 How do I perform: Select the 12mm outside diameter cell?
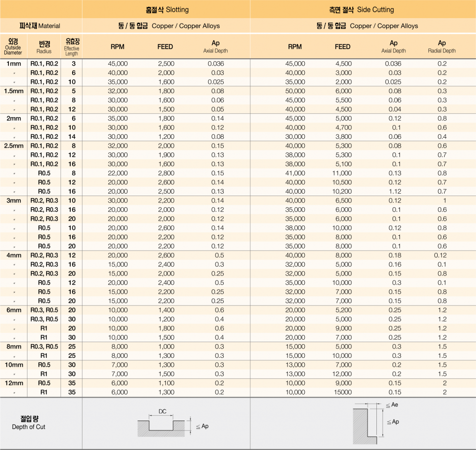point(14,383)
